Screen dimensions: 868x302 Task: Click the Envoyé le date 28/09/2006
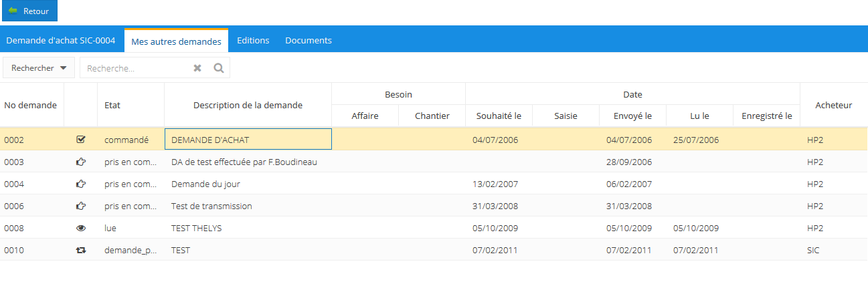(x=629, y=162)
